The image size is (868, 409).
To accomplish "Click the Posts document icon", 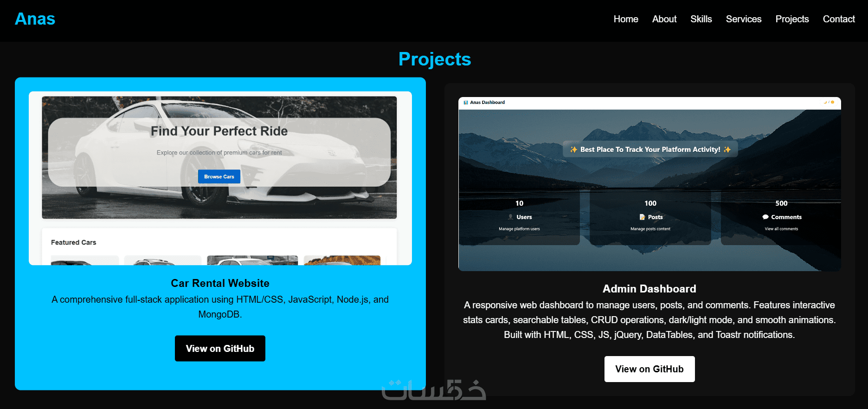I will [x=642, y=217].
